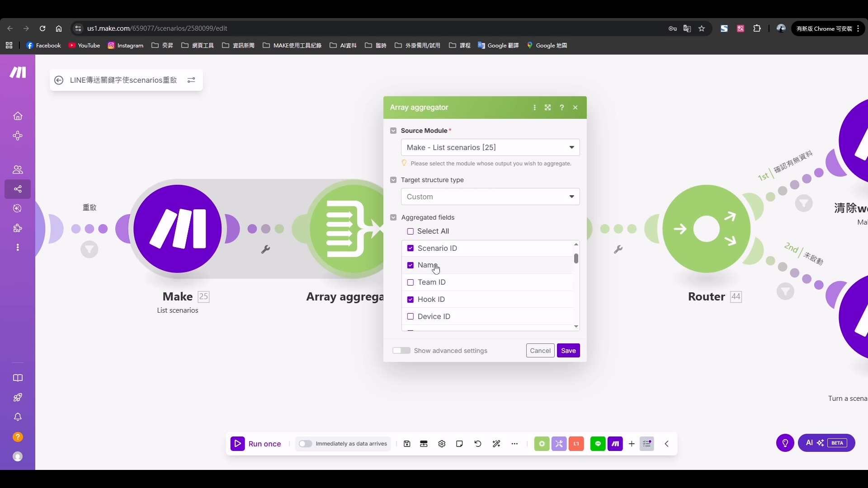Select the Router module on canvas
The image size is (868, 488).
coord(707,229)
